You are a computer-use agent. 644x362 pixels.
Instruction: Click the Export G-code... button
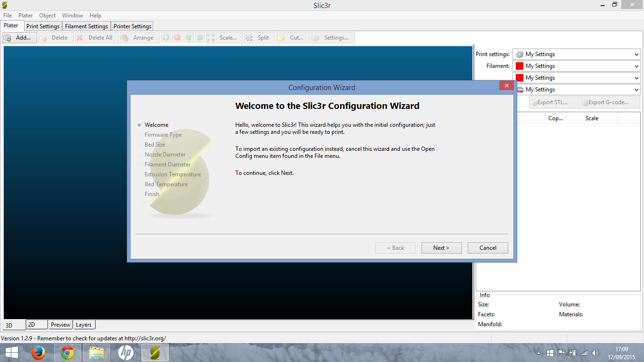tap(610, 102)
